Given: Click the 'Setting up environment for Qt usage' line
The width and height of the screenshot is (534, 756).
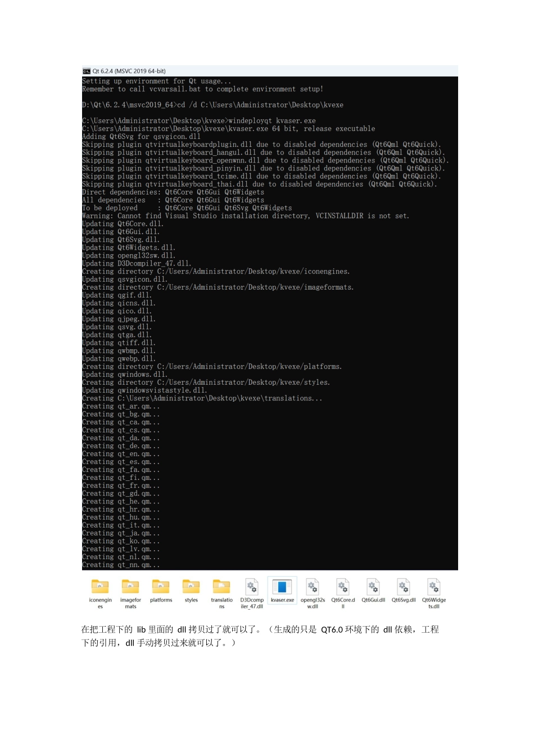Looking at the screenshot, I should (157, 82).
